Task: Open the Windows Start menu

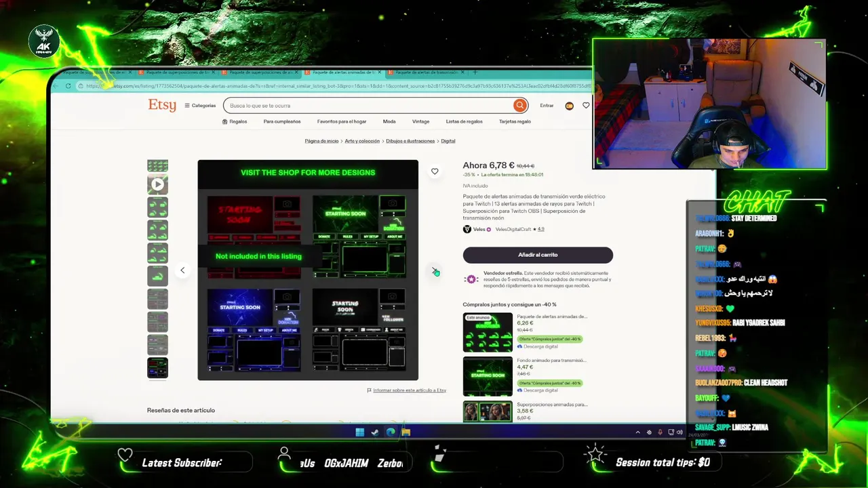Action: (x=359, y=432)
